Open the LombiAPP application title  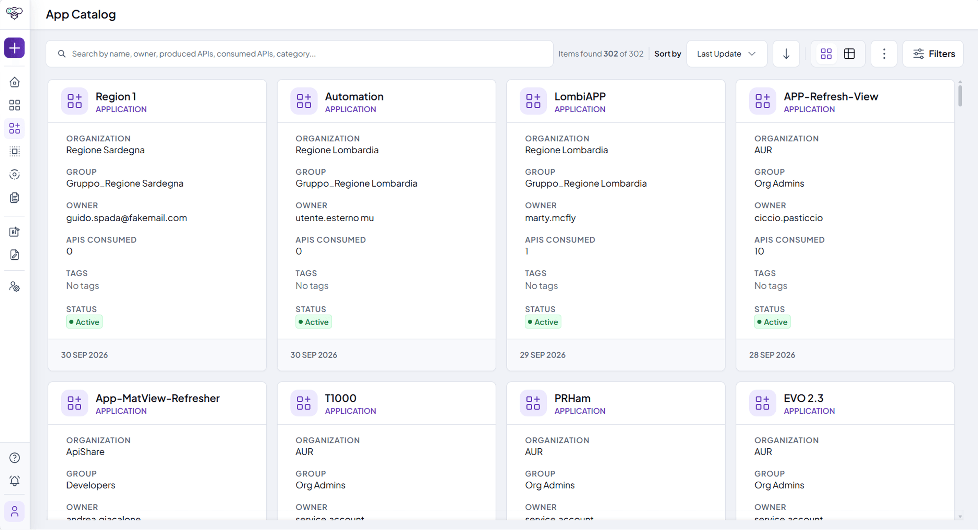(x=581, y=96)
